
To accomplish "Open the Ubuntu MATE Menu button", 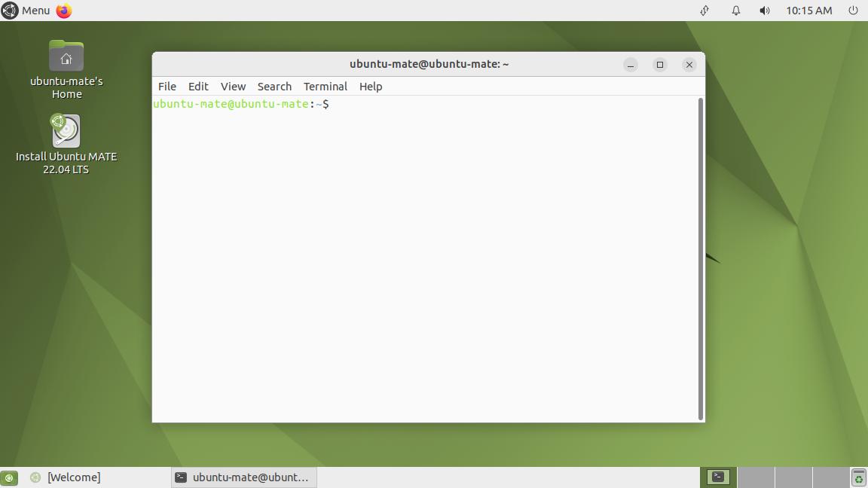I will [x=26, y=11].
